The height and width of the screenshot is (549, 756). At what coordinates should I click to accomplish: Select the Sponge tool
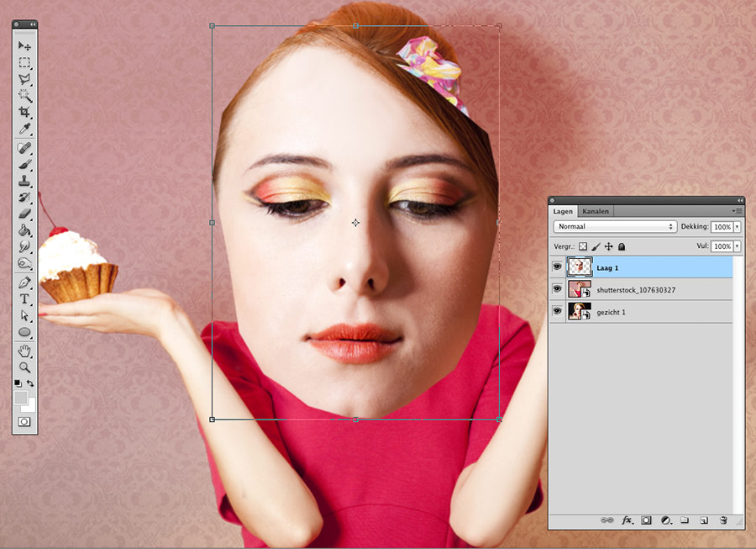pyautogui.click(x=24, y=263)
